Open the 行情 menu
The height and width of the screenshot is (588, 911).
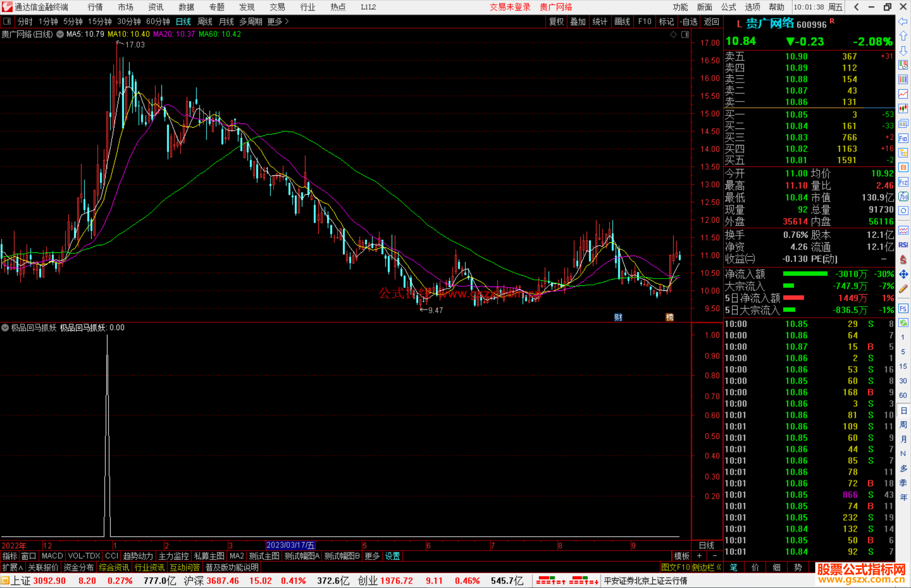(x=95, y=7)
